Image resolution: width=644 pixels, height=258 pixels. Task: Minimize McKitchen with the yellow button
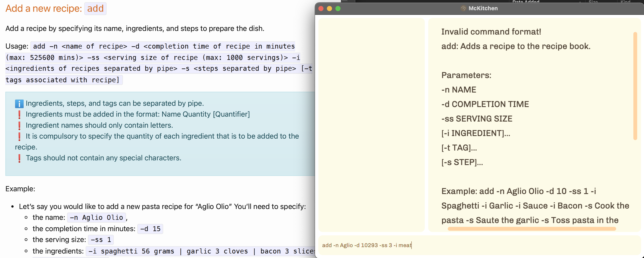pos(329,9)
